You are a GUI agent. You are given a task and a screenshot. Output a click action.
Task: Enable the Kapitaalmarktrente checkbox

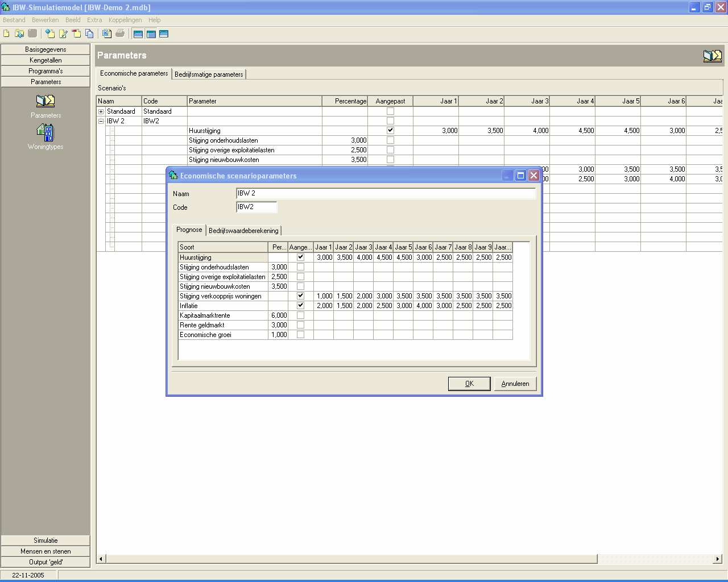click(300, 315)
